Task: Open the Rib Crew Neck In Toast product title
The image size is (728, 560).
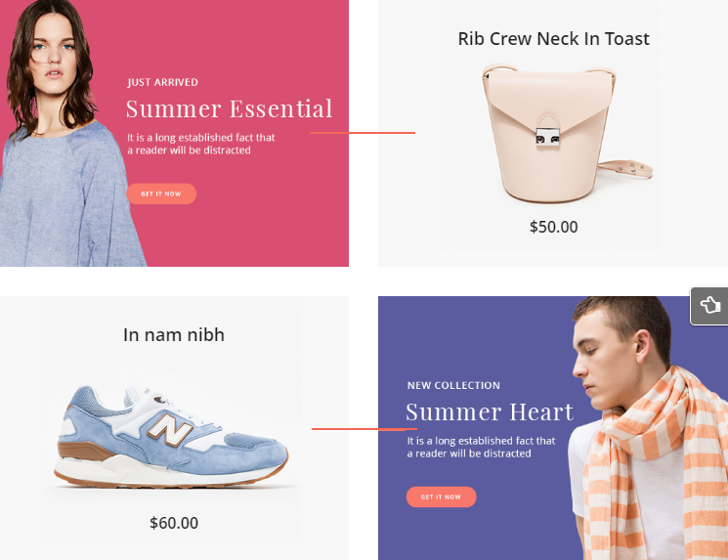Action: click(553, 38)
